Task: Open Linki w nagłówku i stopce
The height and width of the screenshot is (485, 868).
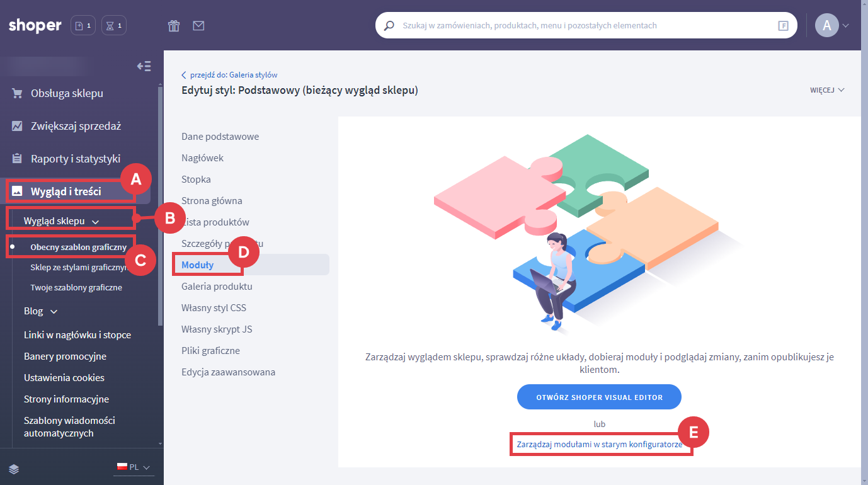Action: [x=77, y=335]
